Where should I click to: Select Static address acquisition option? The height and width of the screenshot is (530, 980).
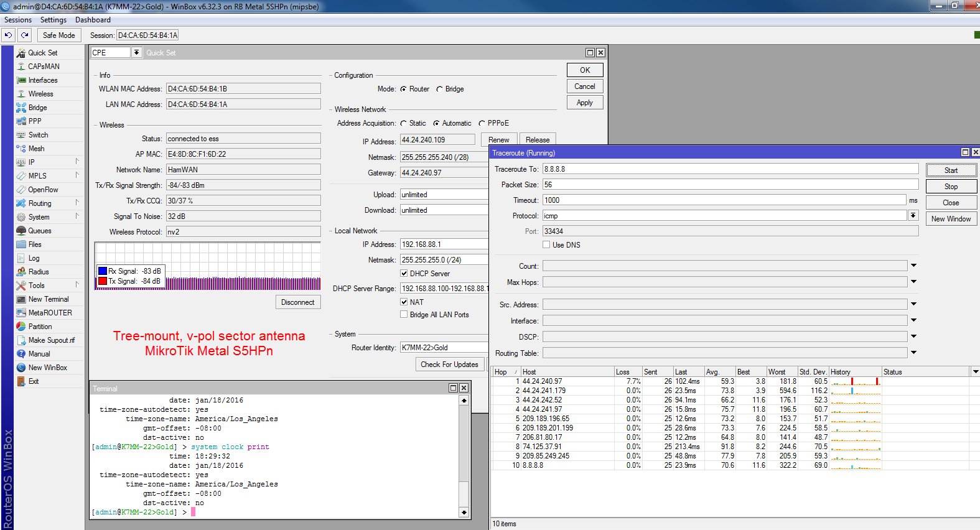[404, 123]
